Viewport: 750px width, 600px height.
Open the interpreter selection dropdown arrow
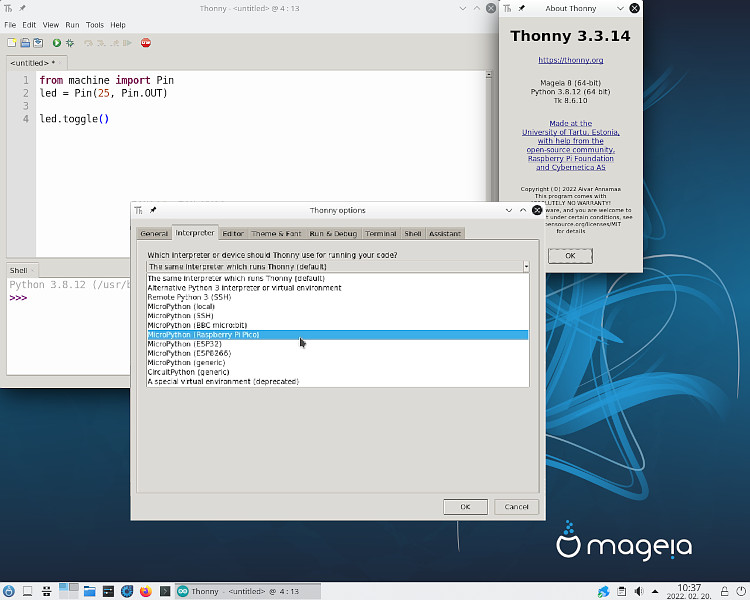coord(526,267)
